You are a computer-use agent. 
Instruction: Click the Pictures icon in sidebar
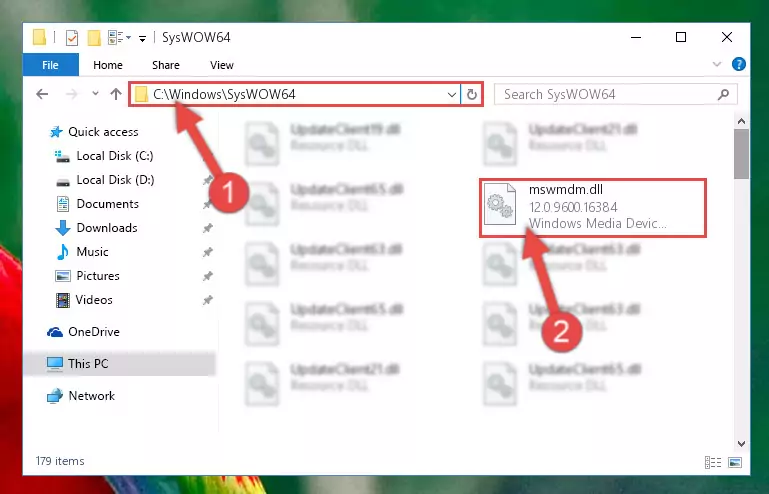pos(63,276)
